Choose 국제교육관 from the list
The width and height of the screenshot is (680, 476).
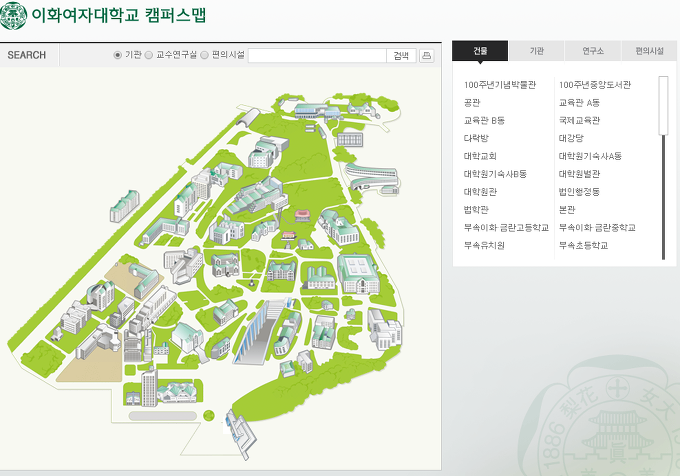pos(579,121)
